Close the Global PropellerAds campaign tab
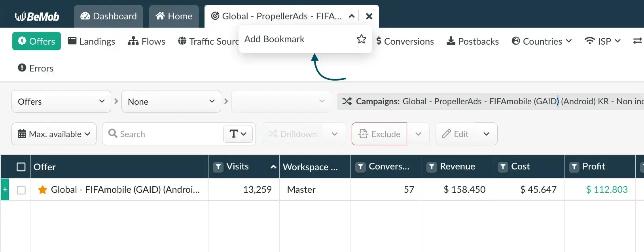Viewport: 644px width, 252px height. coord(369,16)
